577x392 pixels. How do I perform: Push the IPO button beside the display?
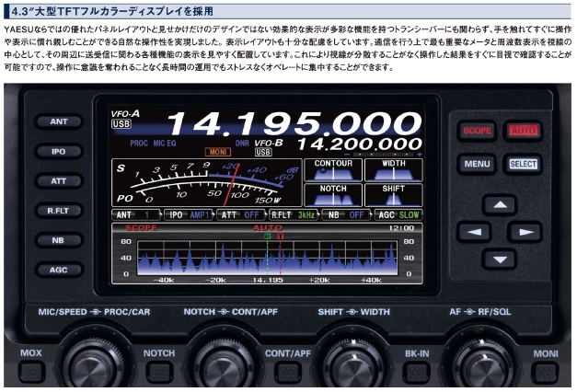click(59, 151)
